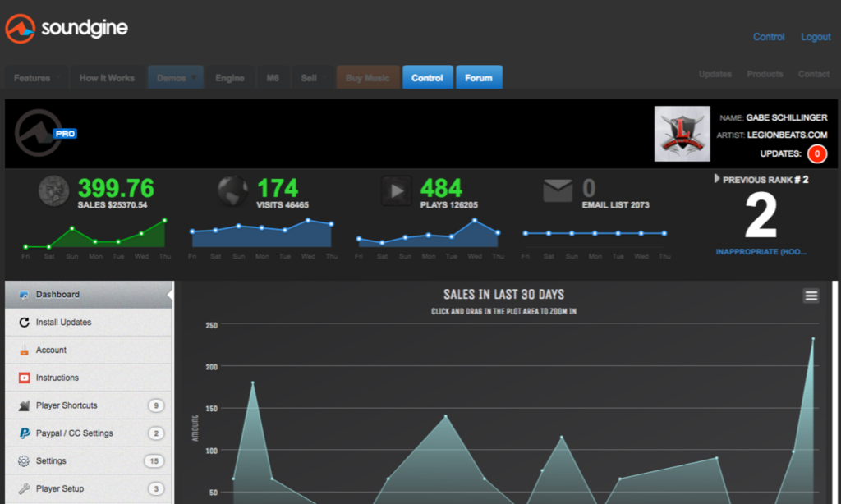Click the Logout link
This screenshot has height=504, width=841.
click(x=816, y=36)
